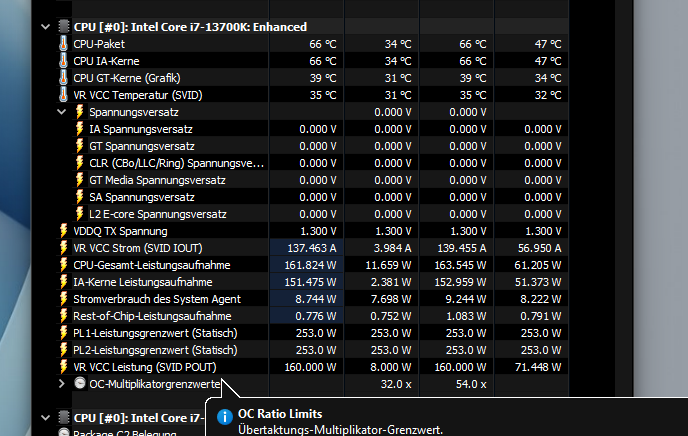The height and width of the screenshot is (436, 688).
Task: Click the CPU chip icon next to i7-13700K Enhanced
Action: (x=64, y=27)
